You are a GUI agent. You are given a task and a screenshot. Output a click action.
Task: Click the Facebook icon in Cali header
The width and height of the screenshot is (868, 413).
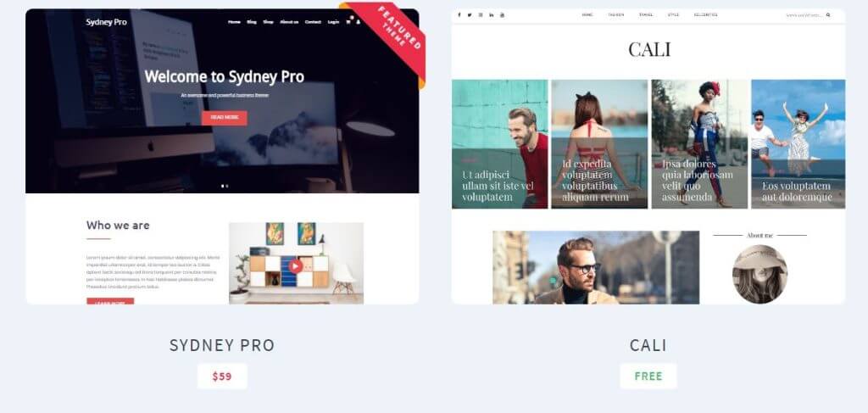(x=459, y=15)
